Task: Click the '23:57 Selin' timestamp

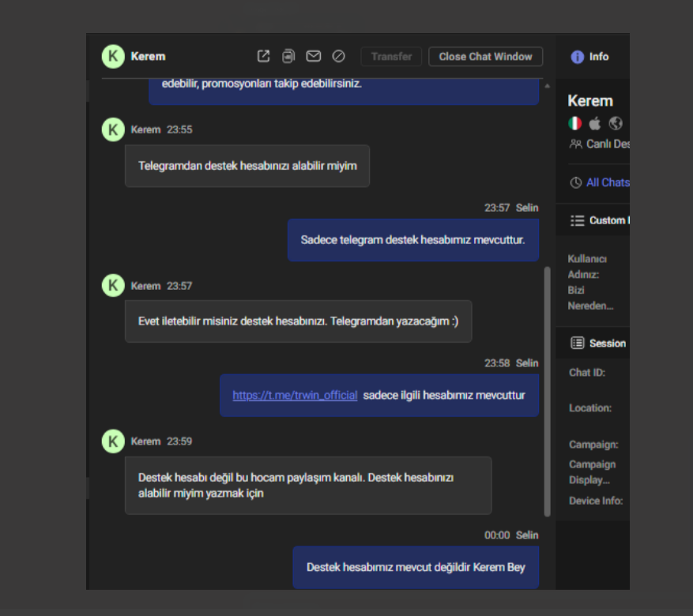Action: point(511,208)
